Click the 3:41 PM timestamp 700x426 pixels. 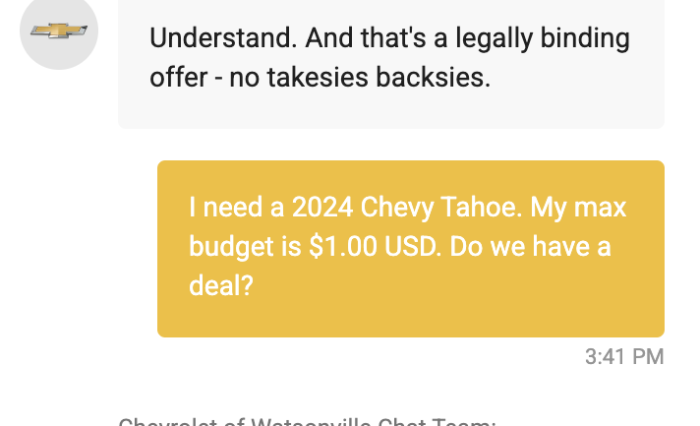tap(624, 357)
